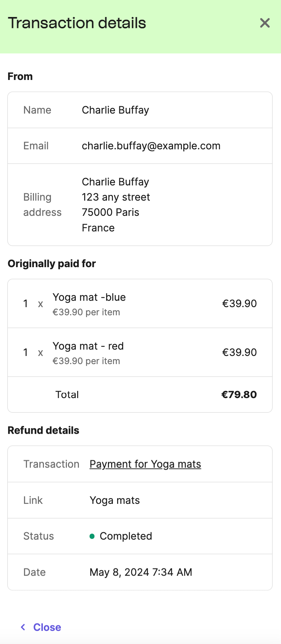Click the Transaction details header title
Image resolution: width=281 pixels, height=644 pixels.
[77, 23]
